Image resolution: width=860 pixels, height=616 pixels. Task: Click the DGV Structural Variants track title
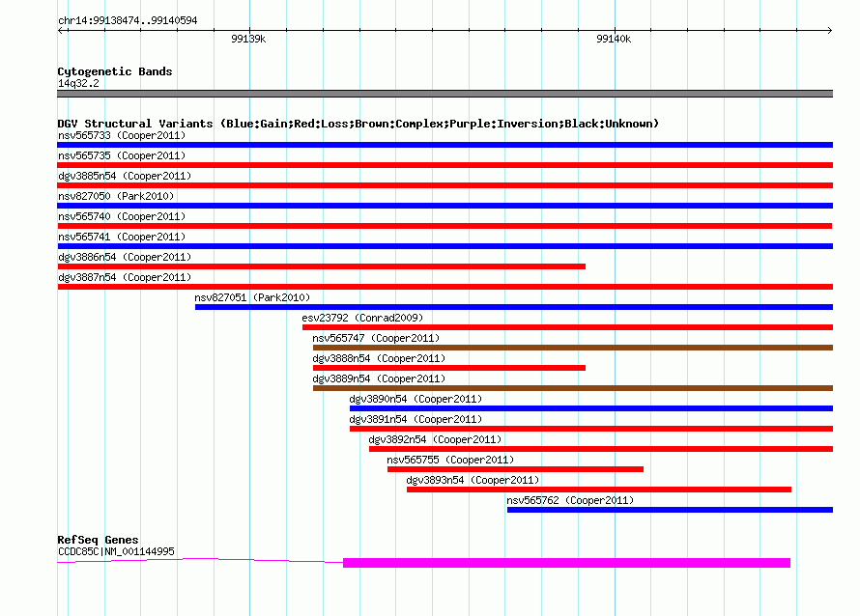(x=358, y=124)
